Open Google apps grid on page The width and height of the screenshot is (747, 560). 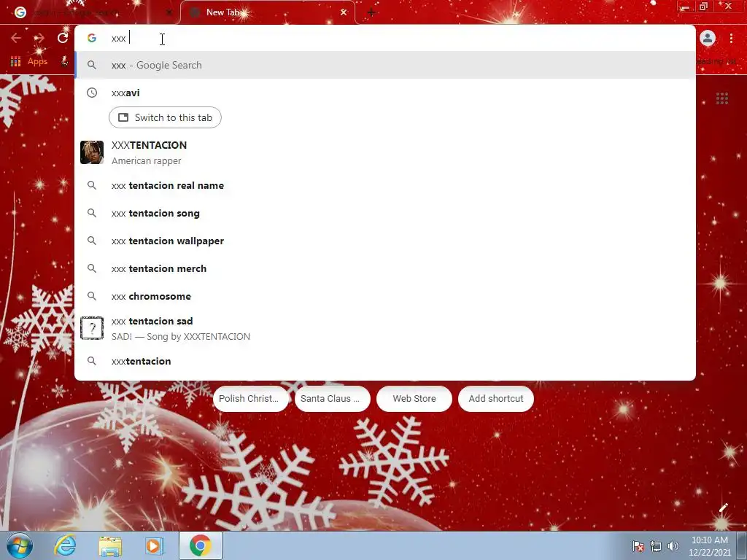point(721,98)
